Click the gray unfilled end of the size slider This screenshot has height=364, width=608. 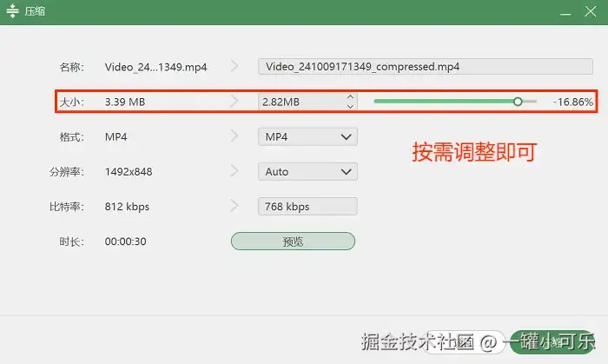[x=530, y=102]
